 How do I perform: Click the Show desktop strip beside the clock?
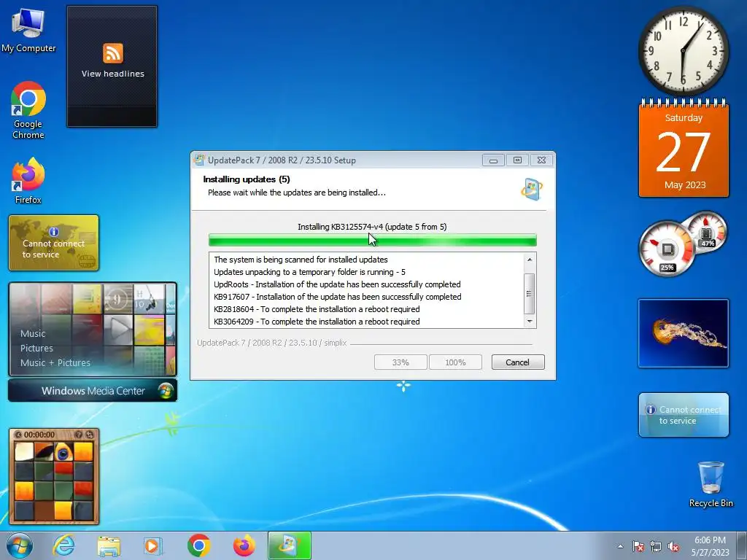coord(741,545)
